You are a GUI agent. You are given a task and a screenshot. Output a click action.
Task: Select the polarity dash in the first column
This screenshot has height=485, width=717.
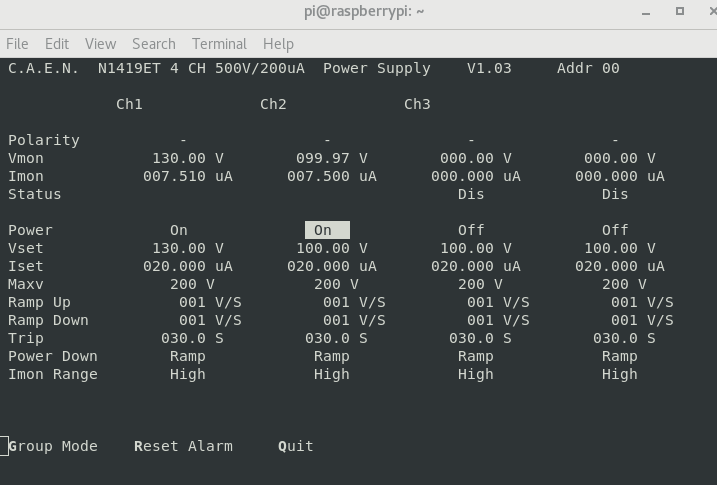183,140
